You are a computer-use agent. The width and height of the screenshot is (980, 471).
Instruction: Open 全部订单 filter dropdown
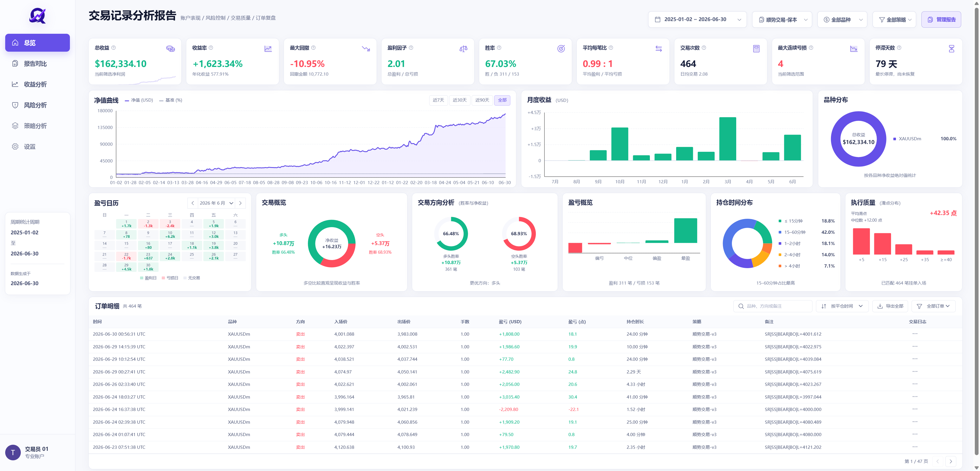coord(933,306)
